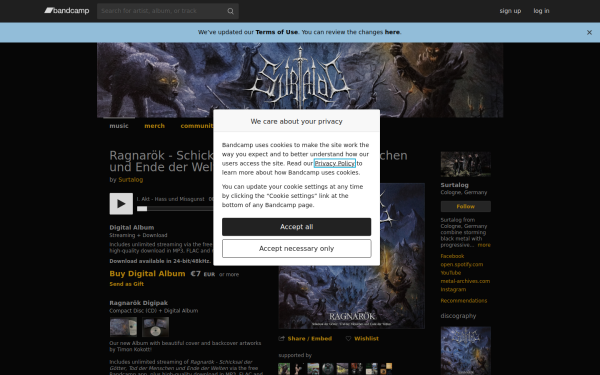Open the Instagram link
This screenshot has width=600, height=375.
453,290
